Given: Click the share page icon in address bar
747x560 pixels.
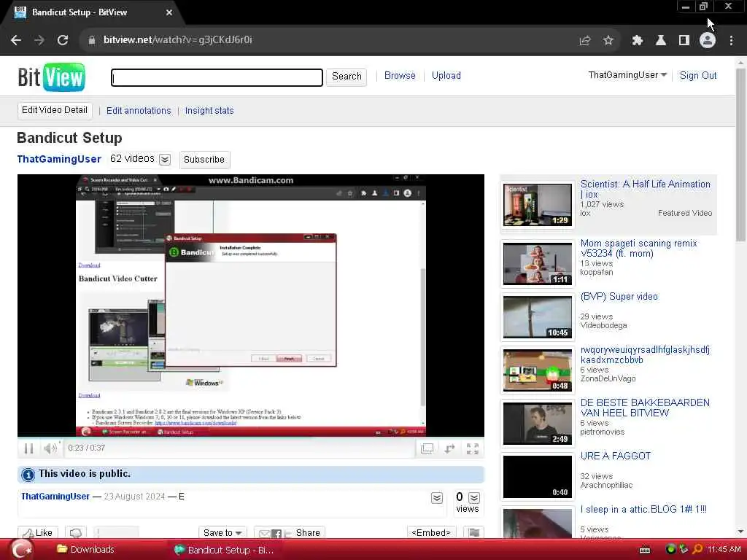Looking at the screenshot, I should coord(585,41).
